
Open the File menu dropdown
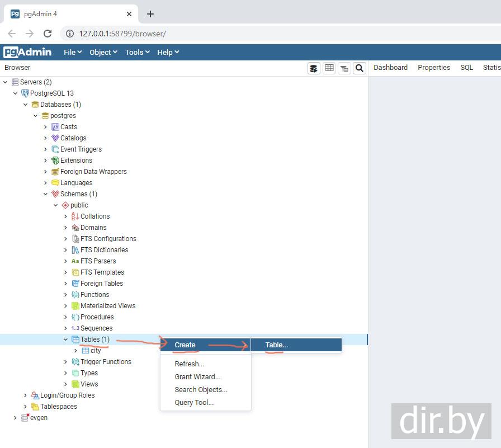click(x=73, y=52)
